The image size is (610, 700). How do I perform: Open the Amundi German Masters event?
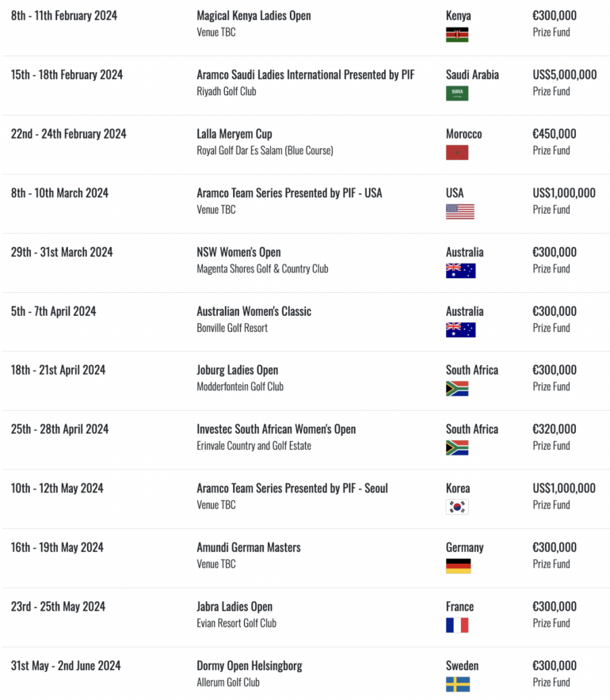point(249,547)
